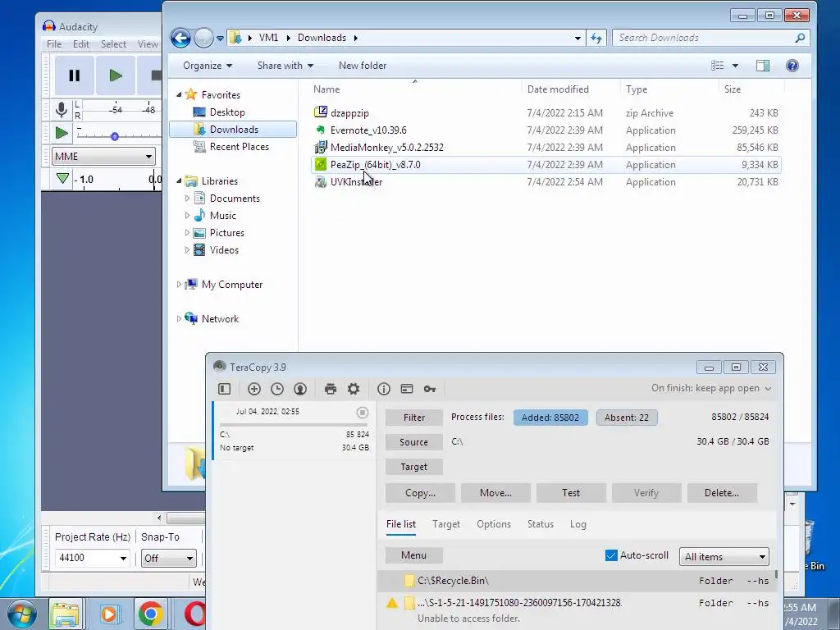The height and width of the screenshot is (630, 840).
Task: Go back in Explorer navigation
Action: pyautogui.click(x=180, y=38)
